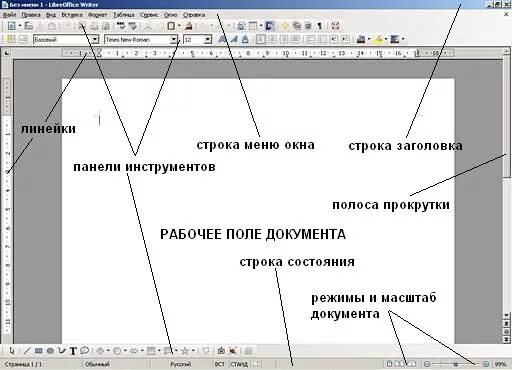Expand the New document dropdown arrow

[x=20, y=26]
